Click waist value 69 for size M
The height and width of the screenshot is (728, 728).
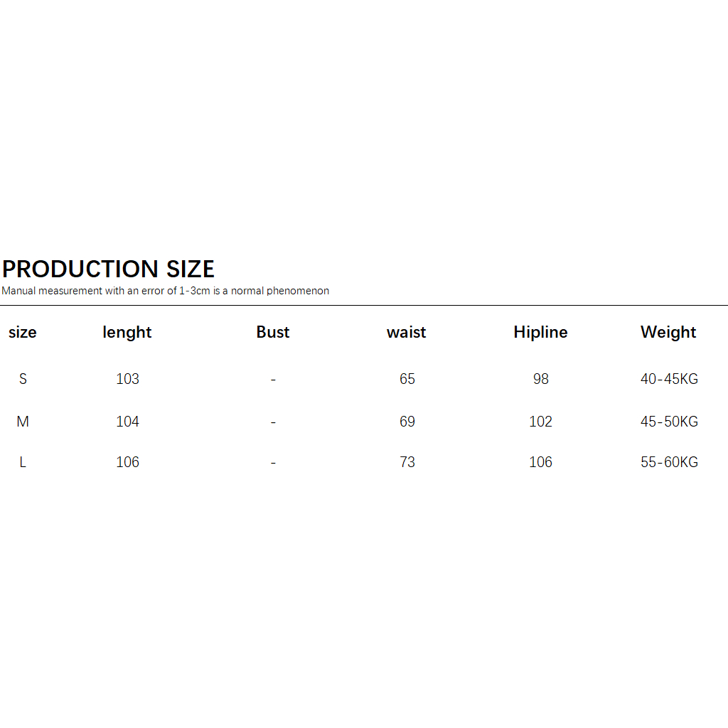click(407, 422)
